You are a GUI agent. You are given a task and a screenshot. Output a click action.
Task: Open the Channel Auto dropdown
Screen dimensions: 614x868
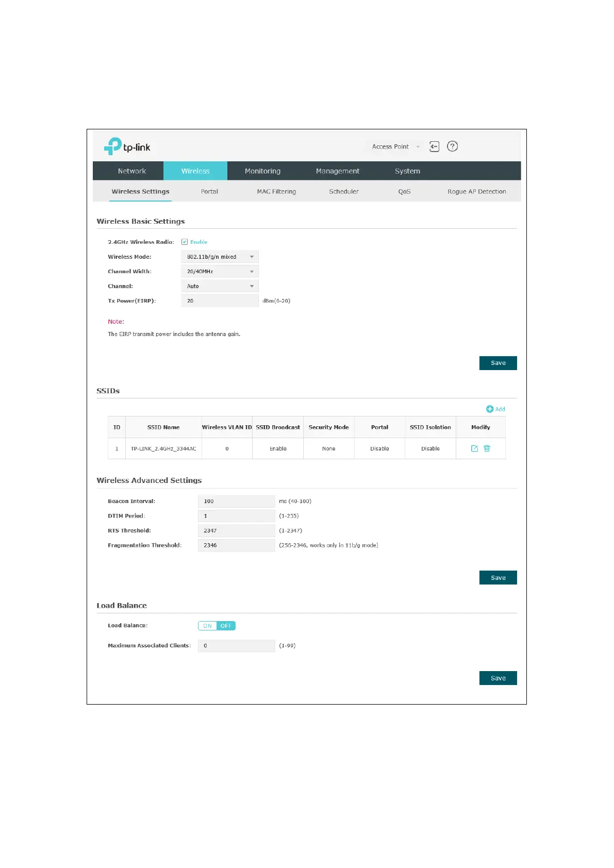click(220, 286)
